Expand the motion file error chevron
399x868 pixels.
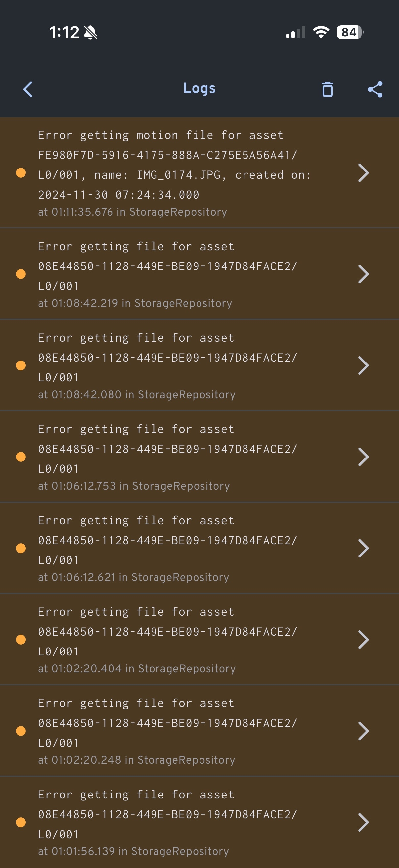363,173
